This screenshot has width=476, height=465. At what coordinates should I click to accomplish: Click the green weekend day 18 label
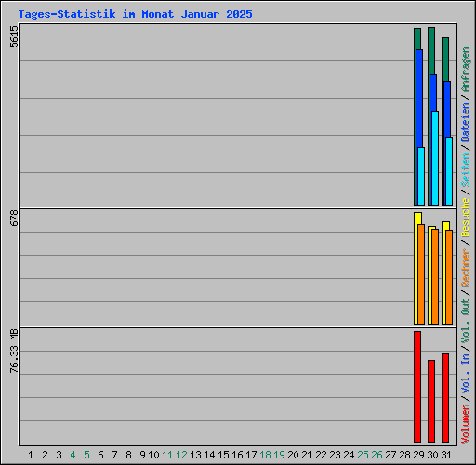pos(265,455)
